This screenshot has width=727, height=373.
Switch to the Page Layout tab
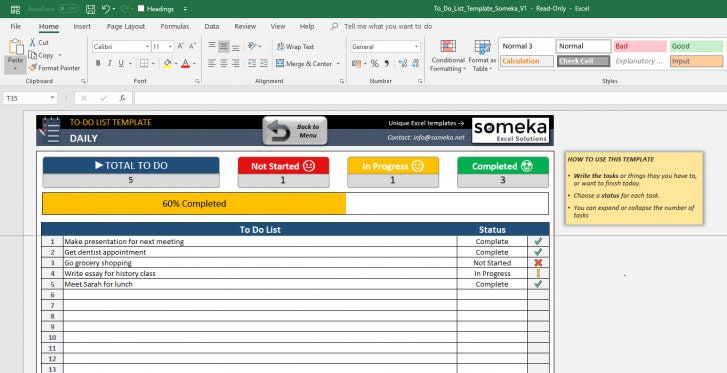[126, 26]
